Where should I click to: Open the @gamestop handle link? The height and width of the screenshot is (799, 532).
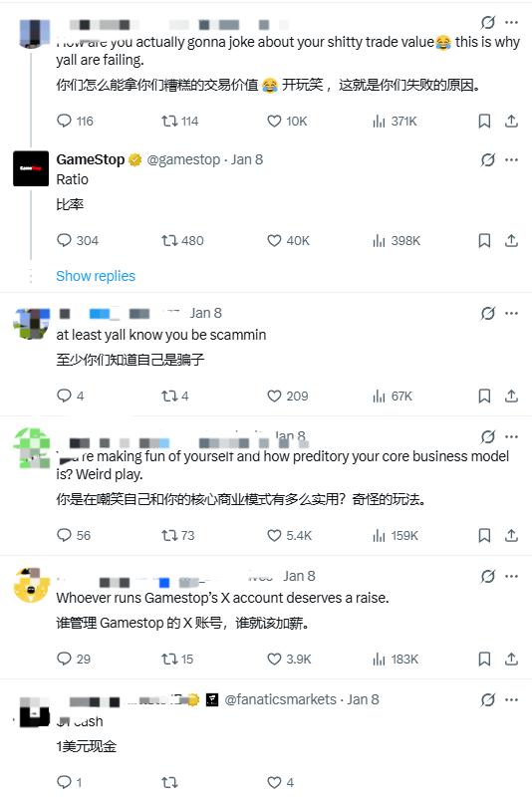[183, 160]
